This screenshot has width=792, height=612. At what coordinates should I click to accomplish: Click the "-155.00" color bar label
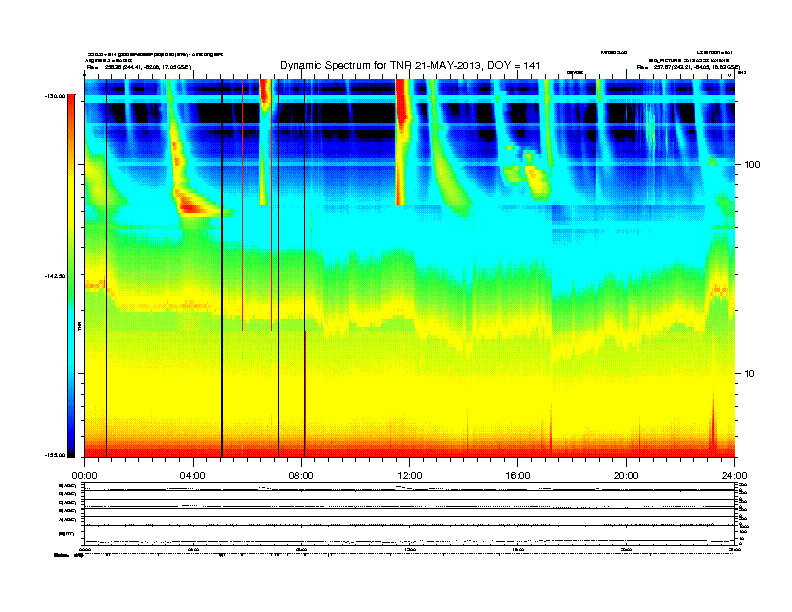54,455
